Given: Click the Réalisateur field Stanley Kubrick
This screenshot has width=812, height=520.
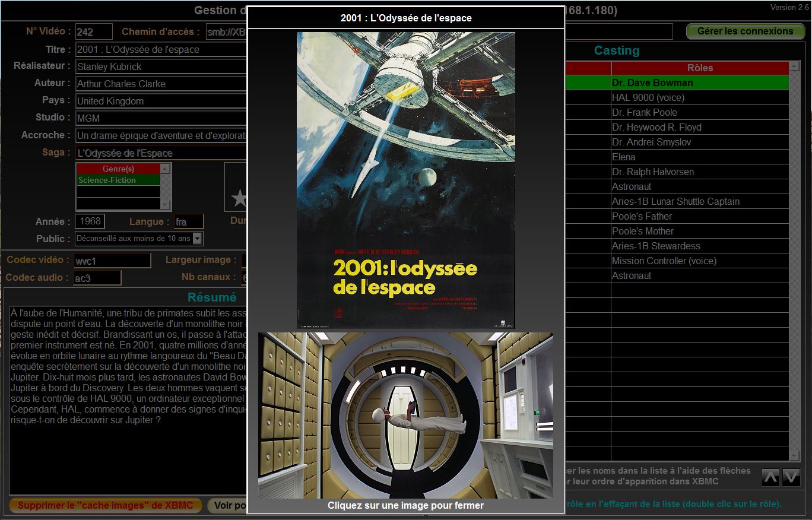Looking at the screenshot, I should point(161,66).
